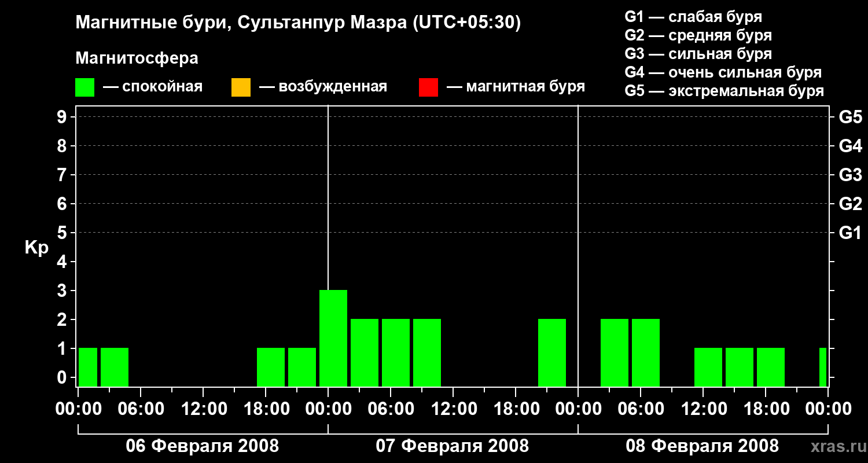Image resolution: width=868 pixels, height=463 pixels.
Task: Click the '9' value on the Kp axis
Action: (x=63, y=117)
